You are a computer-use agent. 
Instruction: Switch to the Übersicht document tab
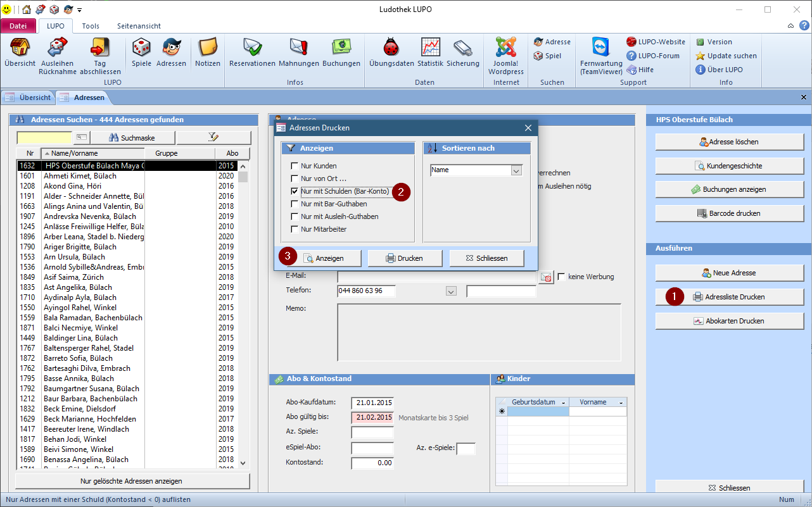pos(29,97)
